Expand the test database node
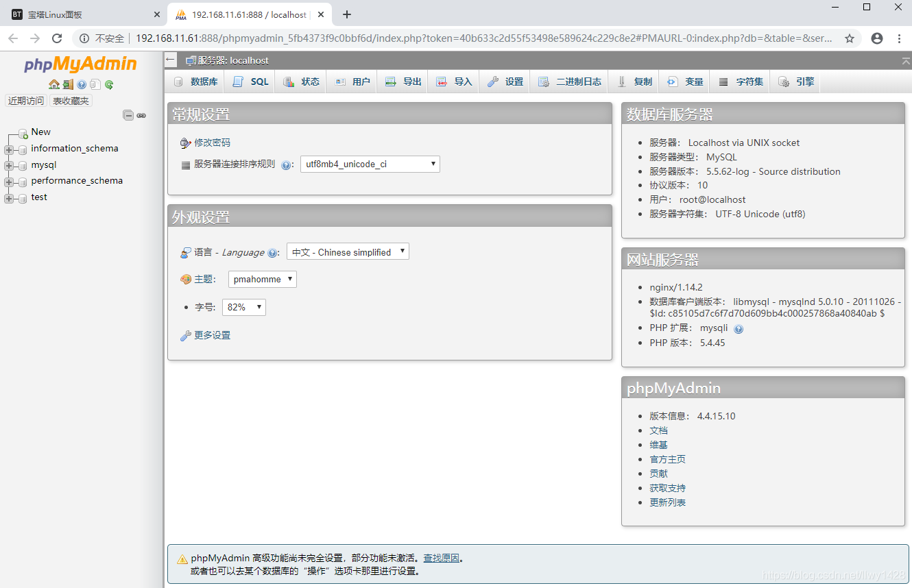The image size is (912, 588). 8,199
